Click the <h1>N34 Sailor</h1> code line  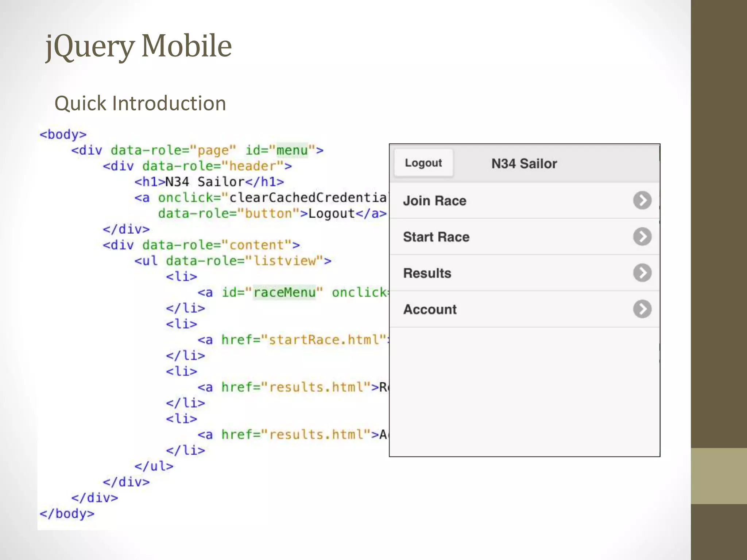[x=209, y=182]
